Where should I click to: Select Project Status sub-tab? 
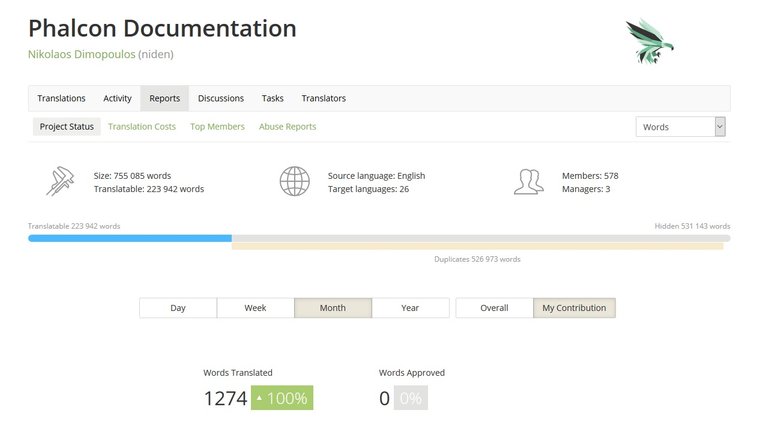click(67, 127)
